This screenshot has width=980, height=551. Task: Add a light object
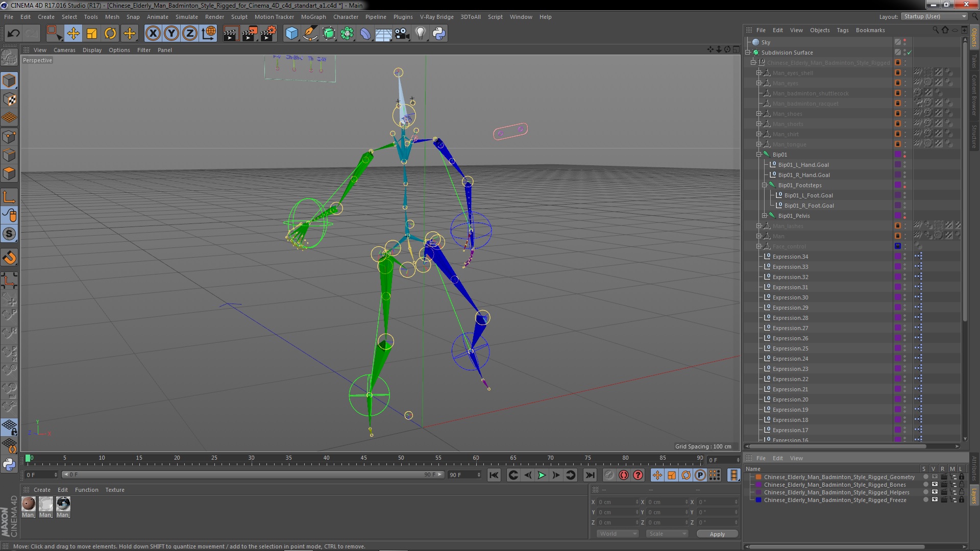pyautogui.click(x=421, y=34)
